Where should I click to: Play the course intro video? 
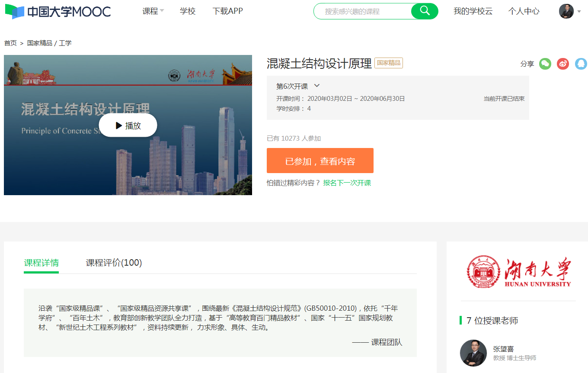click(128, 125)
